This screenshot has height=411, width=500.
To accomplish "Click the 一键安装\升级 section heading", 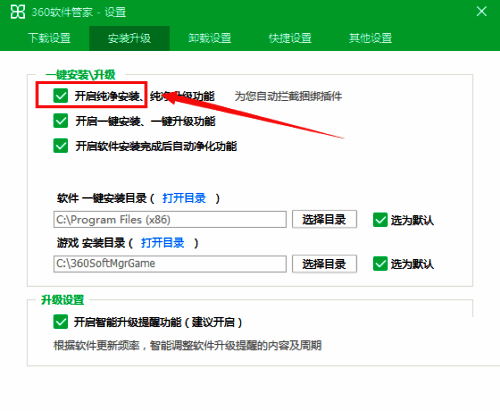I will pos(80,74).
